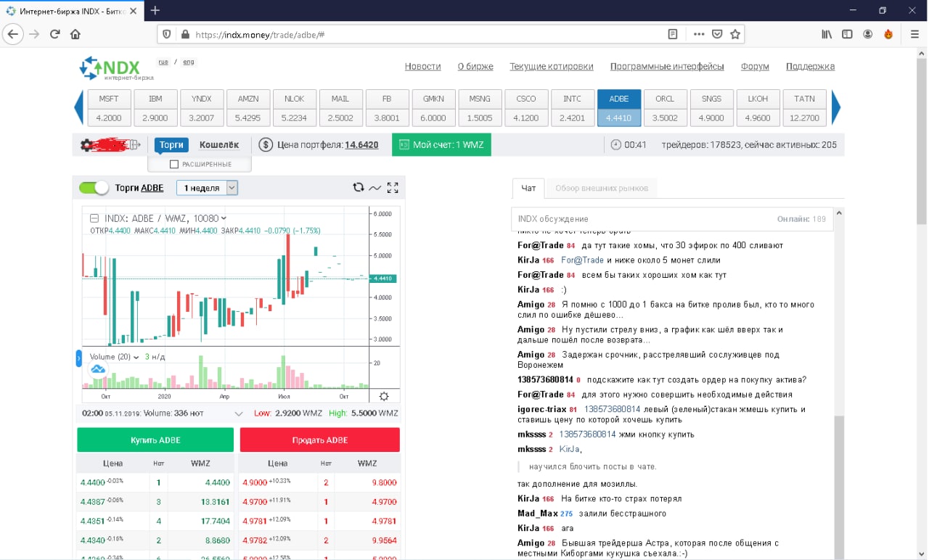Go to Firefox home page
Image resolution: width=929 pixels, height=560 pixels.
pos(75,34)
